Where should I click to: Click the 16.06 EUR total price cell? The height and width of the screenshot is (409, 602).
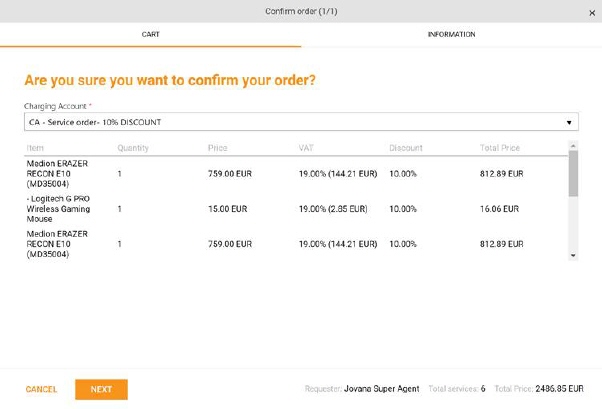[499, 209]
